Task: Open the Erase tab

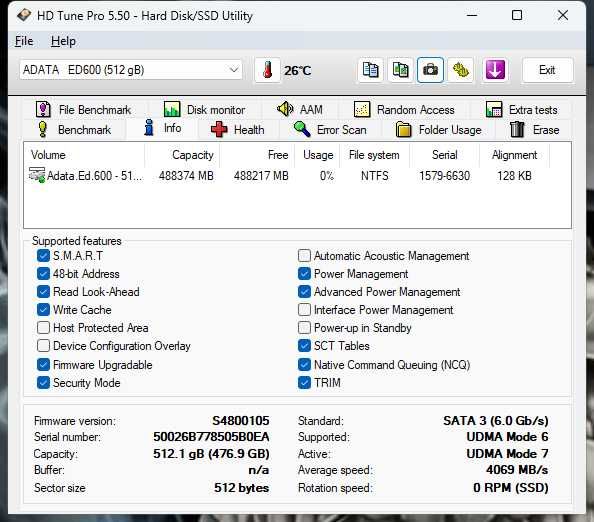Action: [x=534, y=130]
